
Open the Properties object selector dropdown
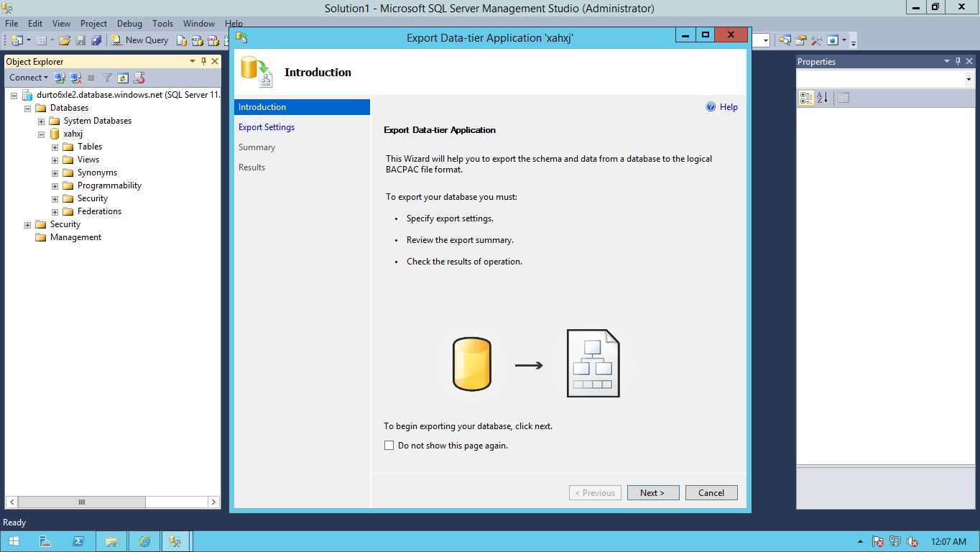[x=969, y=79]
